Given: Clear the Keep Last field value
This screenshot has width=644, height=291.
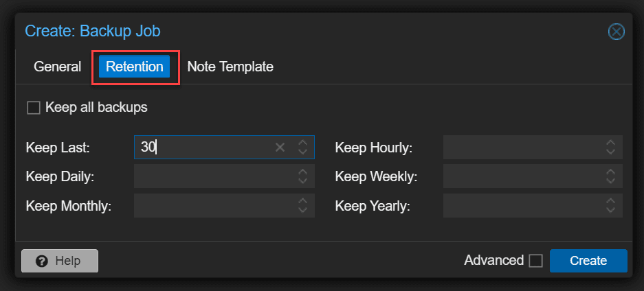Looking at the screenshot, I should coord(280,147).
